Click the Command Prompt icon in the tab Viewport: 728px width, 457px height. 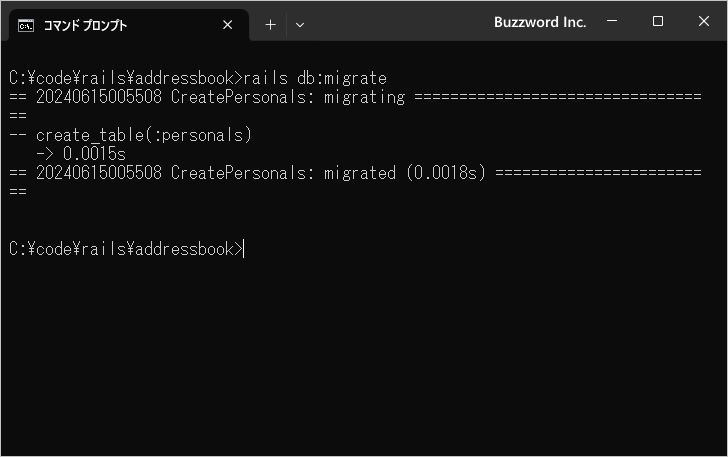tap(26, 25)
